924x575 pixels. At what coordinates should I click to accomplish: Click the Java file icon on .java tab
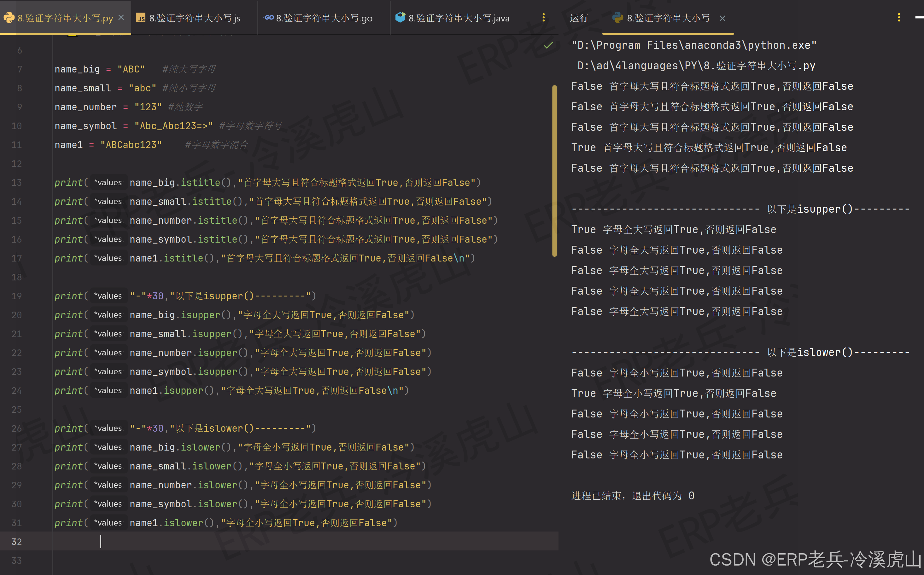[400, 17]
